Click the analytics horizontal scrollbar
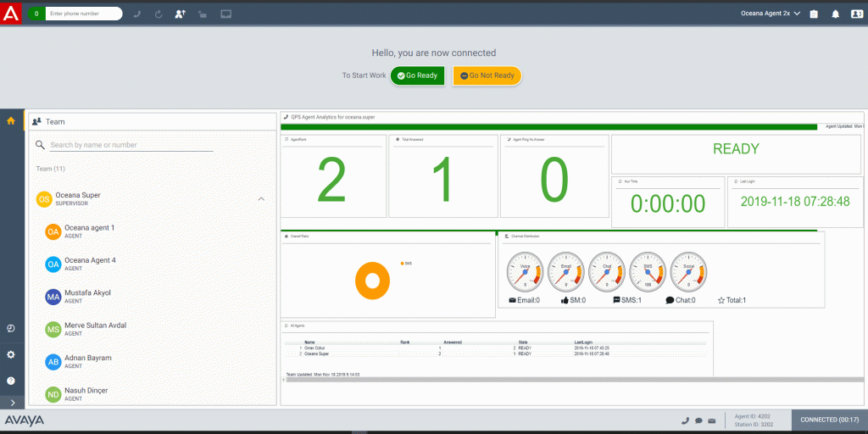 coord(572,380)
